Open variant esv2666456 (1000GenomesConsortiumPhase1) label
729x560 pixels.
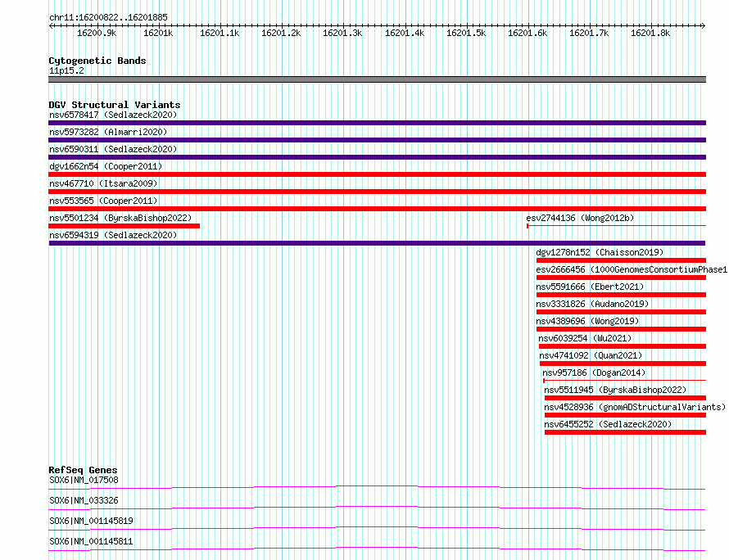(x=632, y=269)
